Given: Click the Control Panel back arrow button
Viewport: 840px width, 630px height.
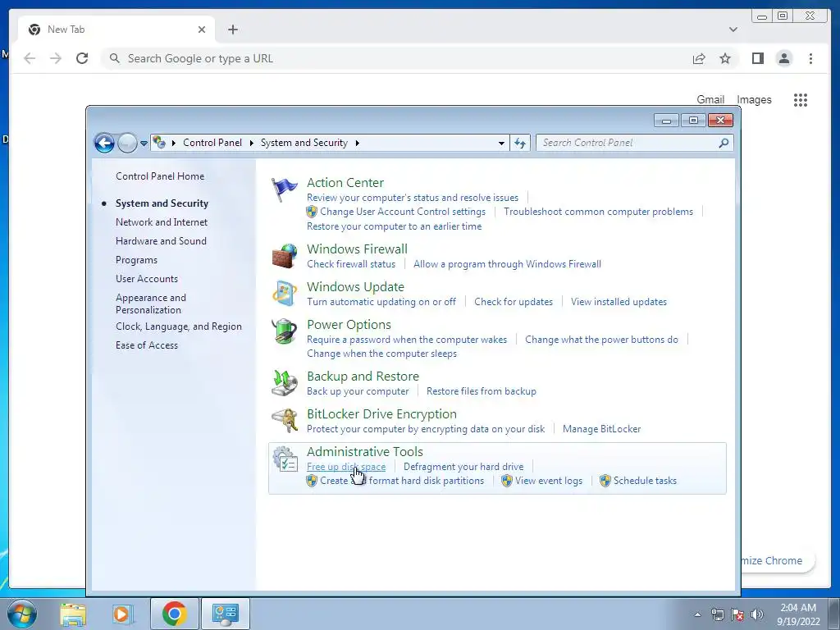Looking at the screenshot, I should pos(104,143).
